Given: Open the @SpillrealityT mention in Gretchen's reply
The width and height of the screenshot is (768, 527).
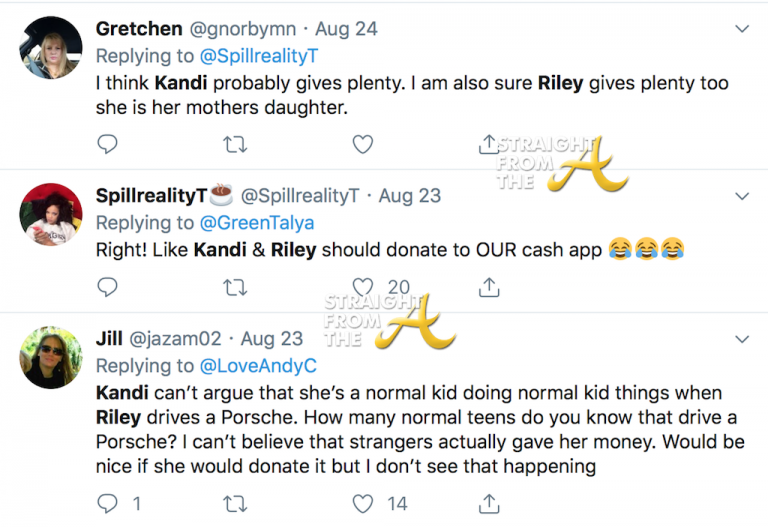Looking at the screenshot, I should click(x=256, y=56).
